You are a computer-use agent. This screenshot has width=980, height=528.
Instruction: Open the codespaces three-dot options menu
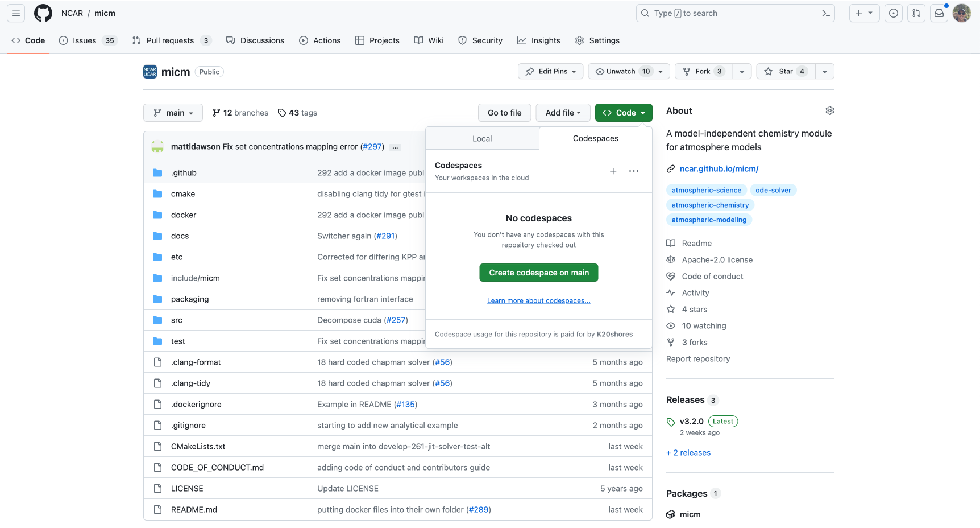click(x=634, y=171)
